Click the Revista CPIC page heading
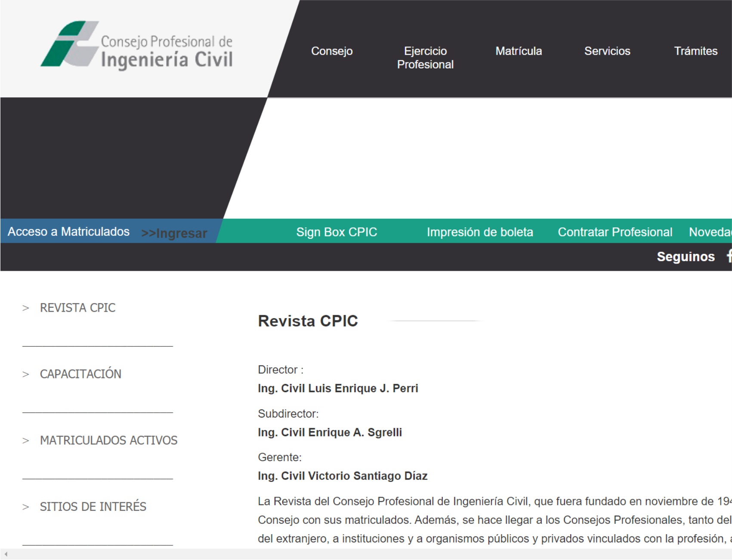 tap(308, 321)
